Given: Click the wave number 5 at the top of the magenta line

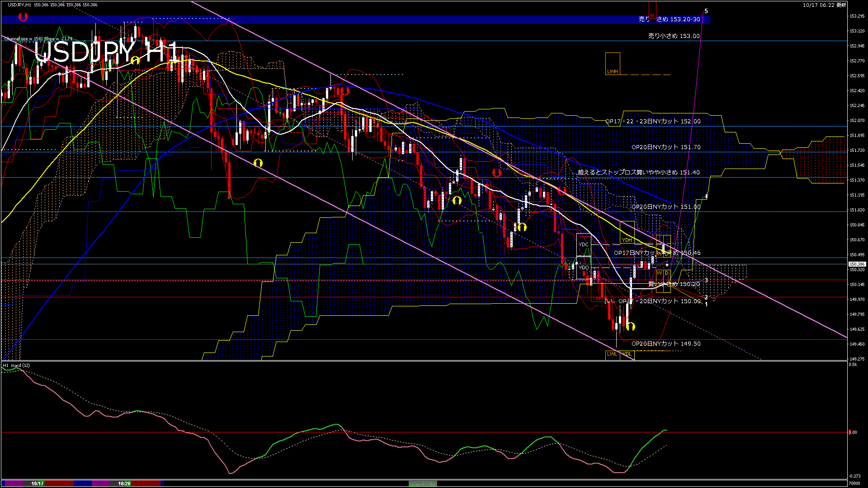Looking at the screenshot, I should pyautogui.click(x=706, y=11).
